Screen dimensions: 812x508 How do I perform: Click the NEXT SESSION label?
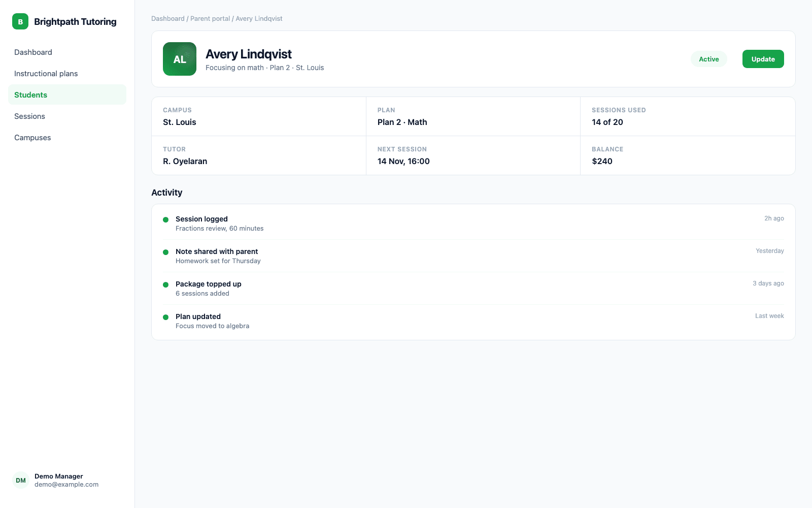402,149
